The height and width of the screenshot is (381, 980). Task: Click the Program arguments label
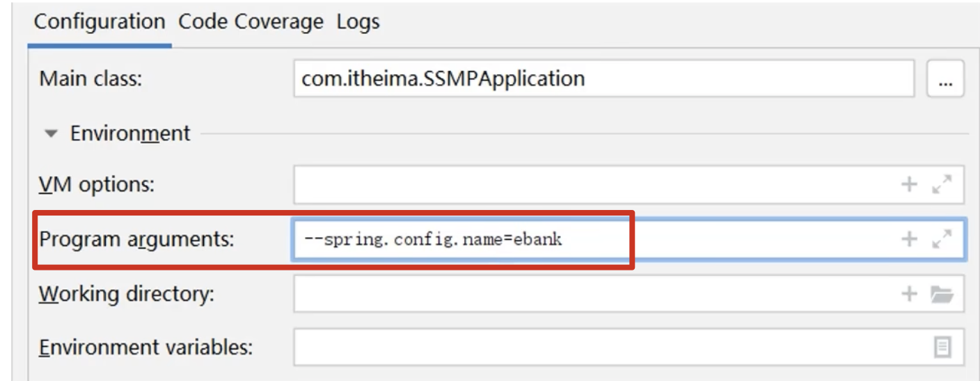click(x=137, y=240)
